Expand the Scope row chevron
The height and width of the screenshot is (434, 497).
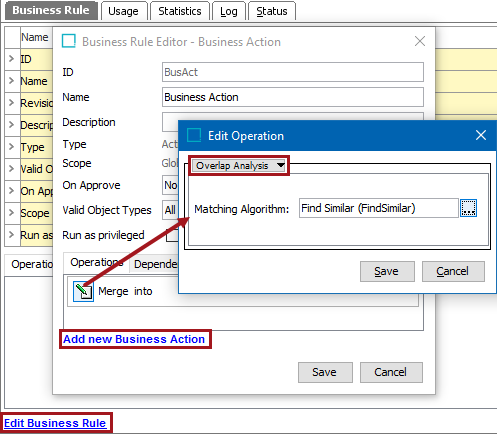12,213
